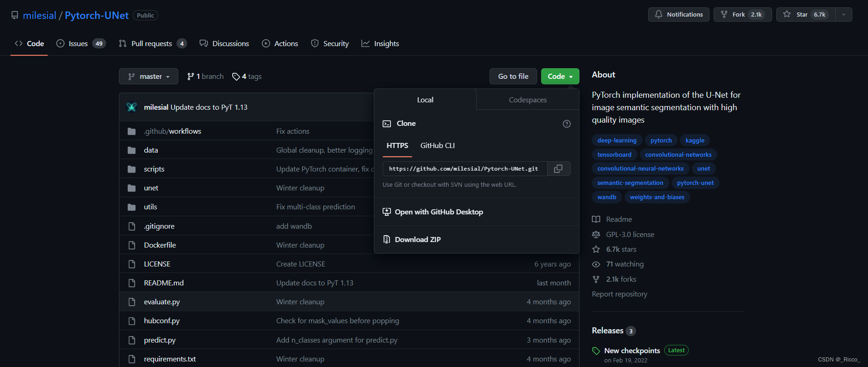868x367 pixels.
Task: Open the Dockerfile entry
Action: click(x=160, y=245)
